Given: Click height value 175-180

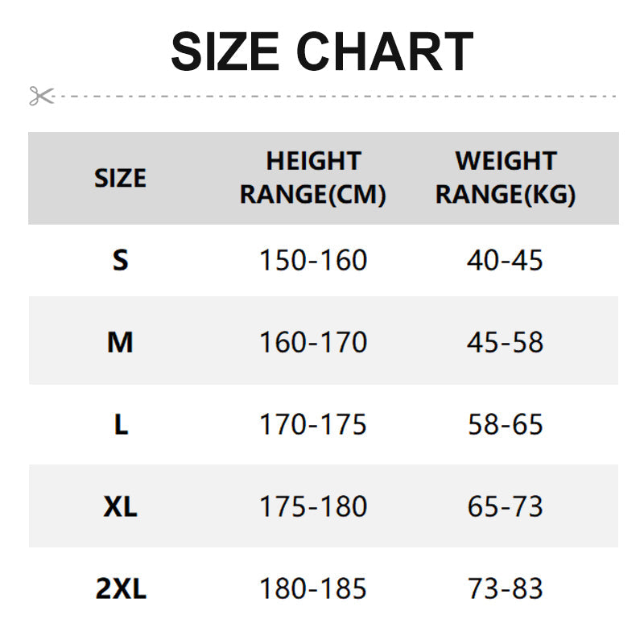Looking at the screenshot, I should [x=312, y=507].
